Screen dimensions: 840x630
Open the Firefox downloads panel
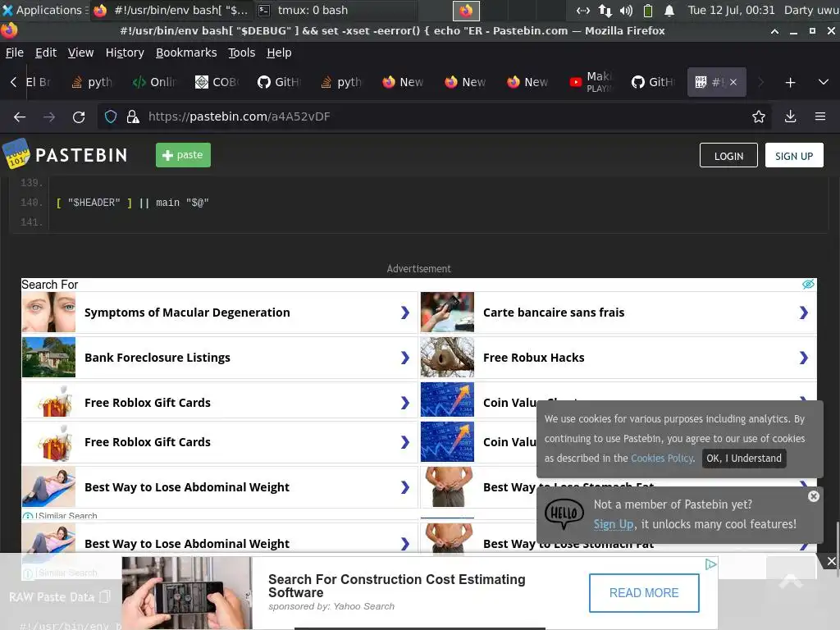pyautogui.click(x=790, y=116)
